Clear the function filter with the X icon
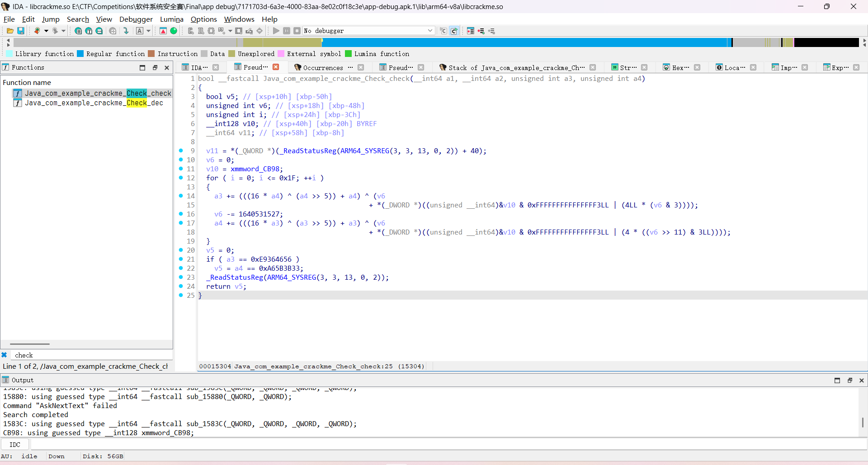The image size is (868, 465). (4, 355)
